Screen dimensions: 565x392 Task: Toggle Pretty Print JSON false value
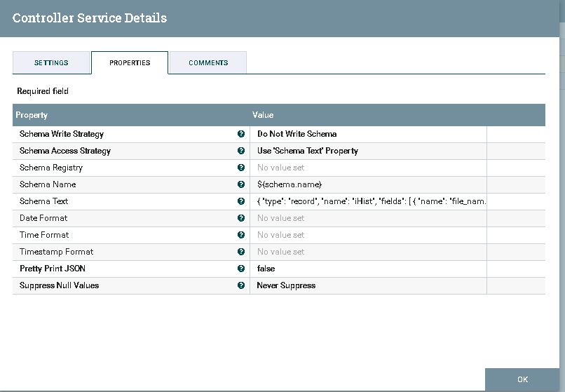coord(368,269)
